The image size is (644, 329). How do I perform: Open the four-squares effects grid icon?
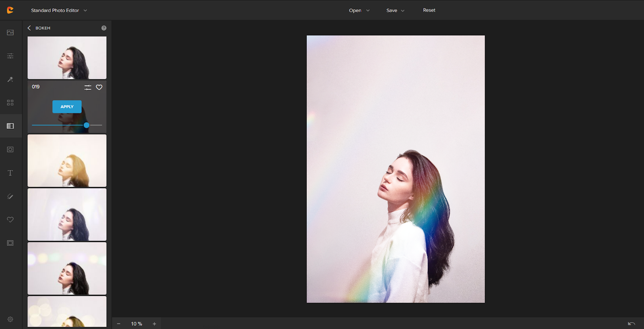[10, 103]
